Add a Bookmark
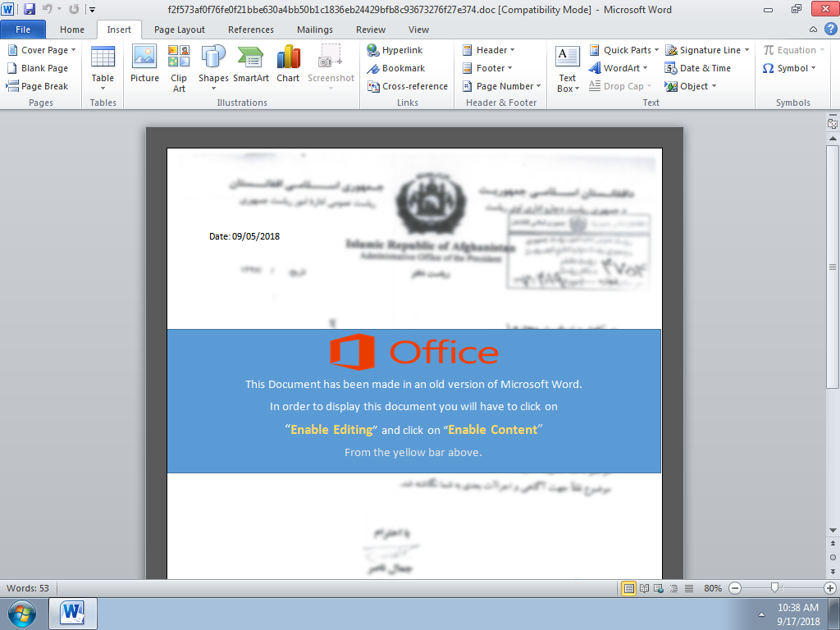Image resolution: width=840 pixels, height=630 pixels. tap(396, 68)
